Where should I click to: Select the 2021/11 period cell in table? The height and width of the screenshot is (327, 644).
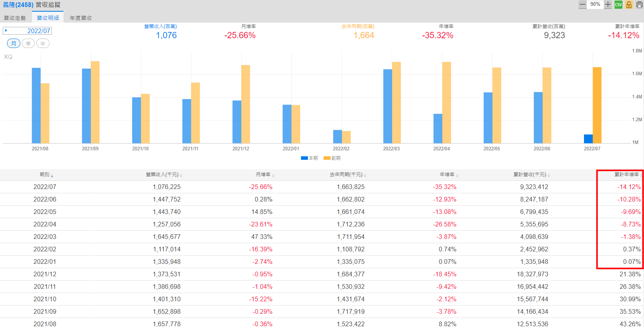45,286
